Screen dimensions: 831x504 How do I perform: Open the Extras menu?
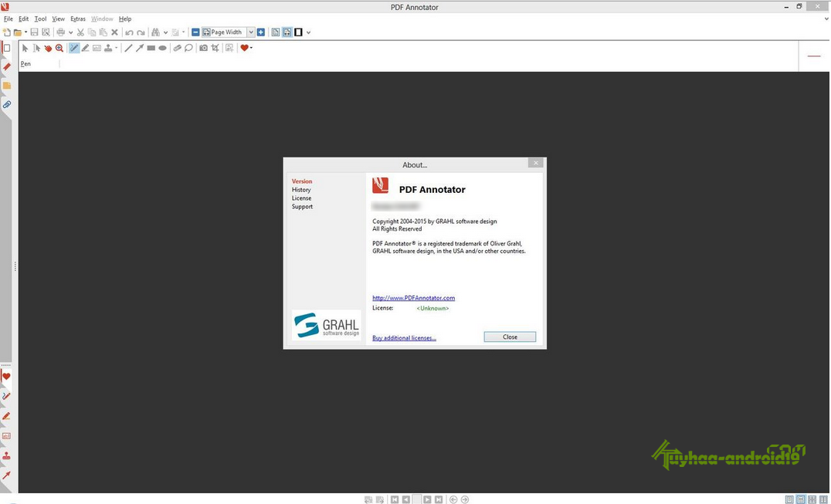coord(78,19)
